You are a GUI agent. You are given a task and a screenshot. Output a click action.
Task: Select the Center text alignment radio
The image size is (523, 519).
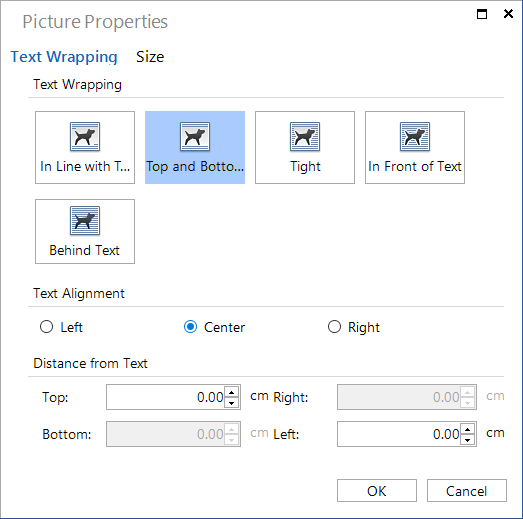tap(190, 327)
